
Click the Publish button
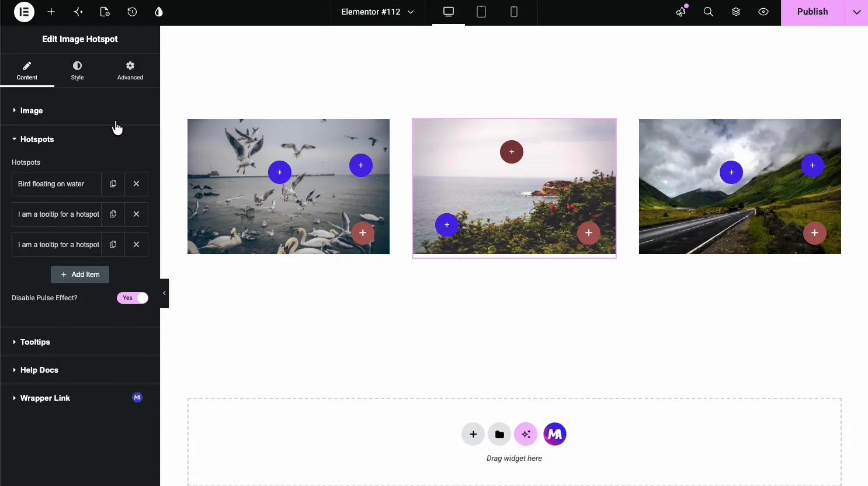(813, 12)
